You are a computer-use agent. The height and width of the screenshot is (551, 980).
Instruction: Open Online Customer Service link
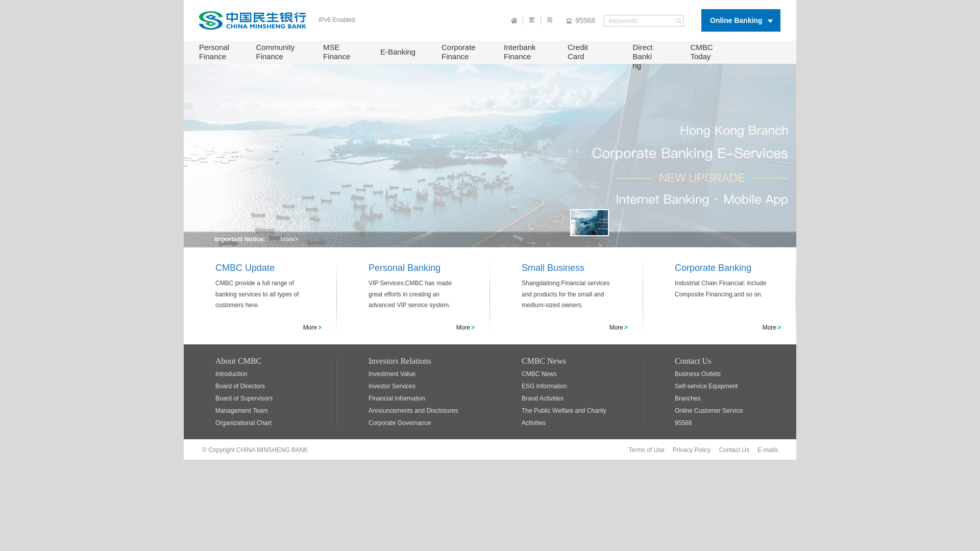708,411
